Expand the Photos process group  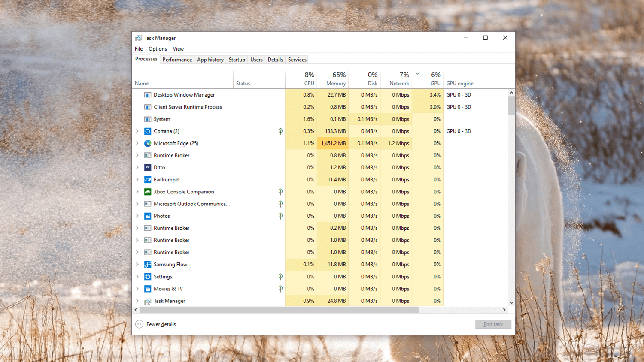coord(137,216)
